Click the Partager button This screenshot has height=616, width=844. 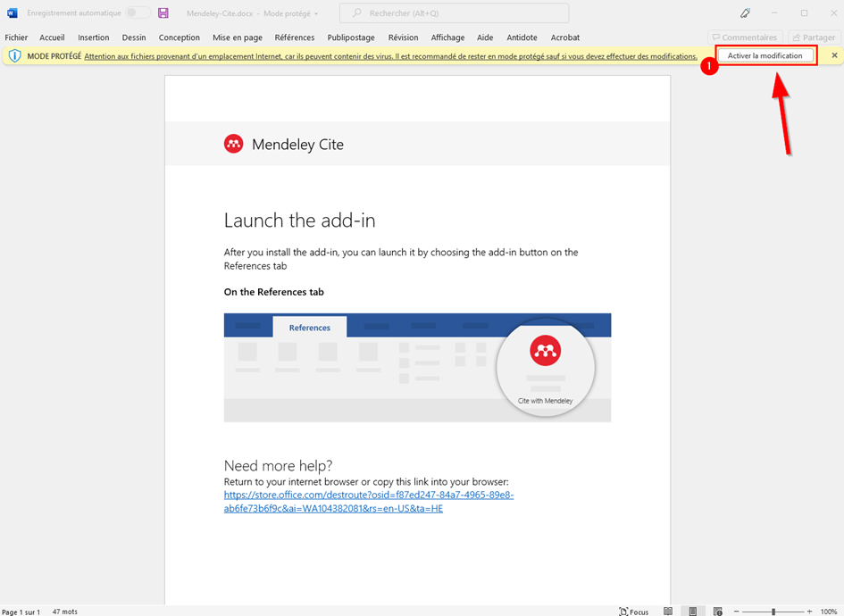814,37
